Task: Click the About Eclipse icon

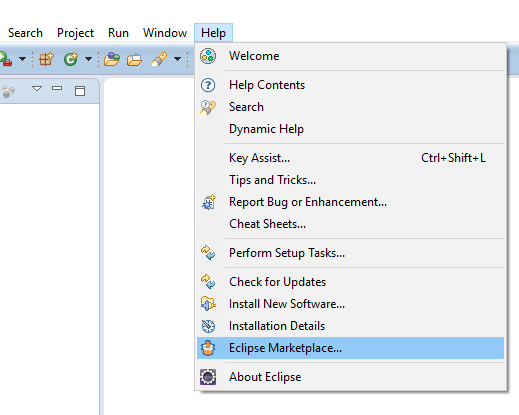Action: pos(208,377)
